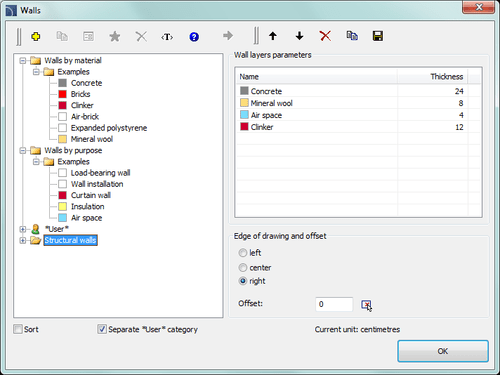
Task: Click Current unit: centimetres text
Action: tap(357, 330)
